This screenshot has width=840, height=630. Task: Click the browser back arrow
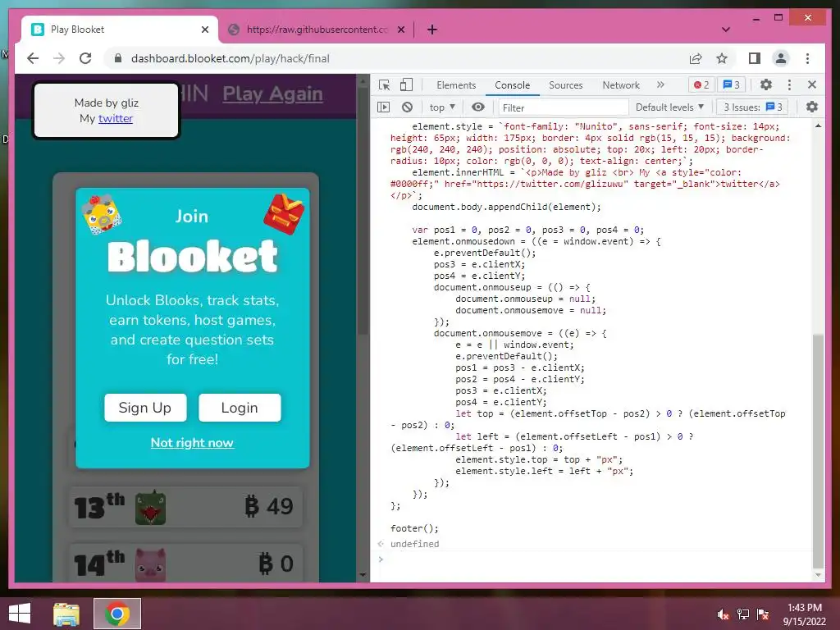[x=33, y=58]
